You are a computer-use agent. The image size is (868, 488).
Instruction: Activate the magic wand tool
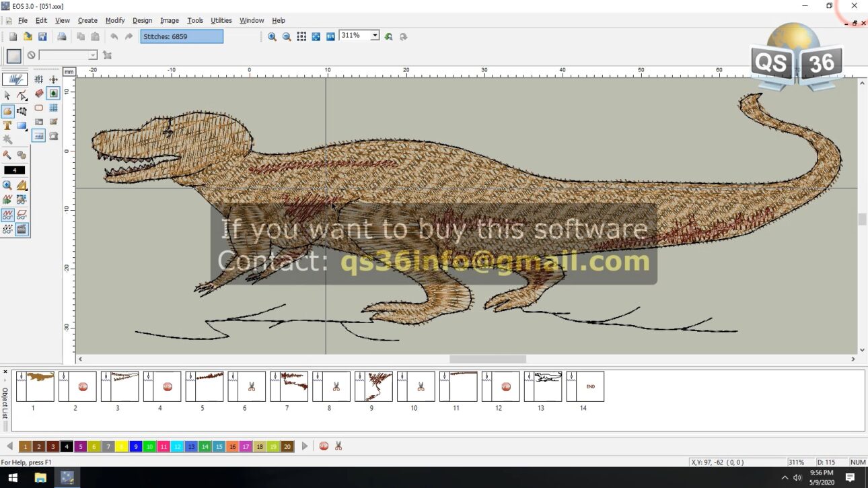click(x=7, y=140)
